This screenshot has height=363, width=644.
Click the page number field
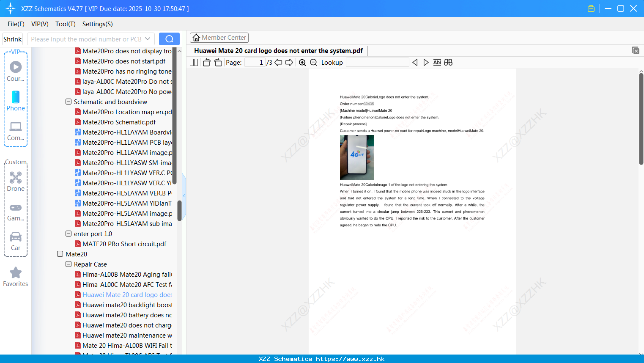pyautogui.click(x=255, y=63)
